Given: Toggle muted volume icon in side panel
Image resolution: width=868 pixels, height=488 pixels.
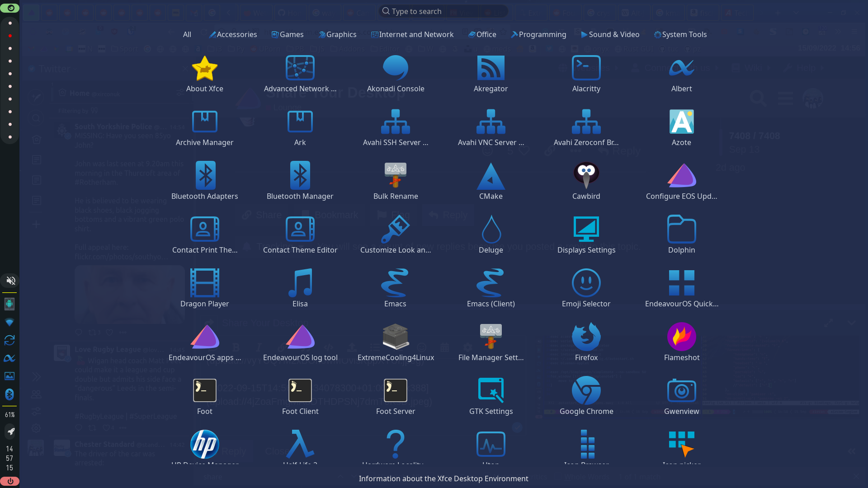Looking at the screenshot, I should click(10, 281).
